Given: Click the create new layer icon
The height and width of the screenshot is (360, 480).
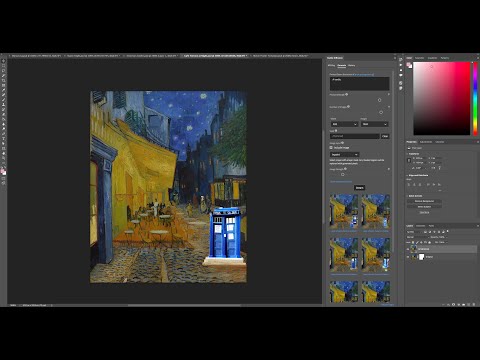Looking at the screenshot, I should [469, 305].
